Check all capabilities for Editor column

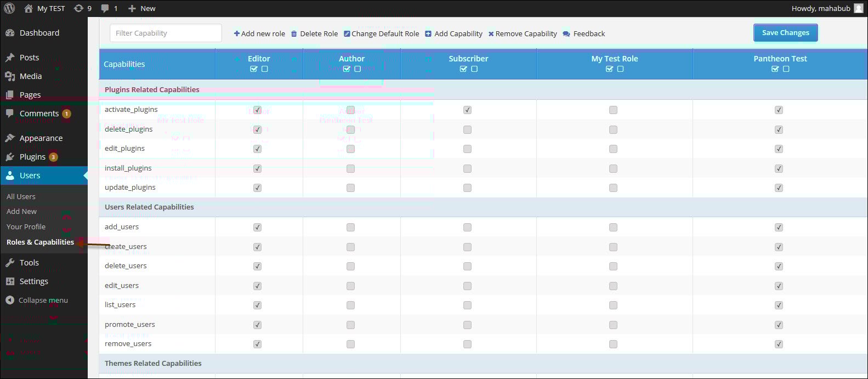pyautogui.click(x=253, y=69)
